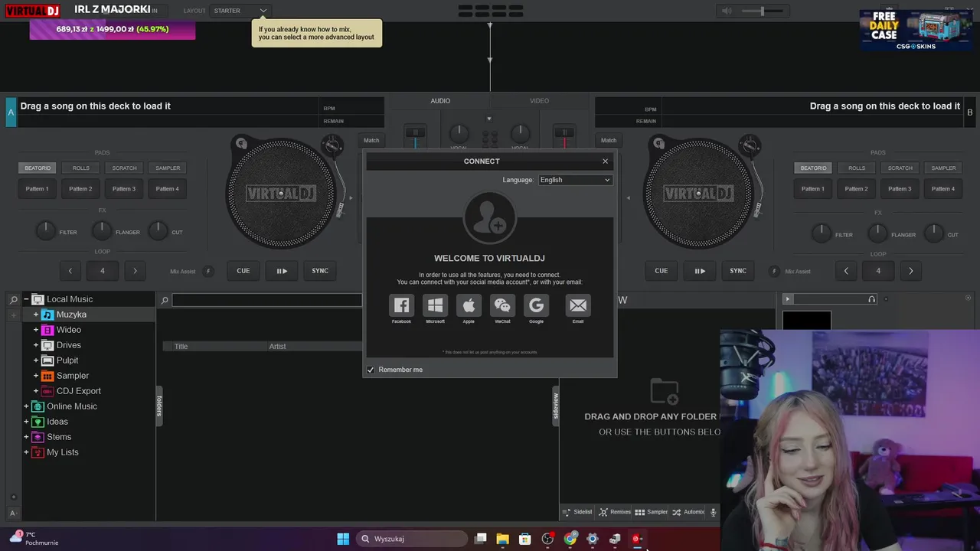Image resolution: width=980 pixels, height=551 pixels.
Task: Switch to the AUDIO mixer tab
Action: tap(440, 101)
